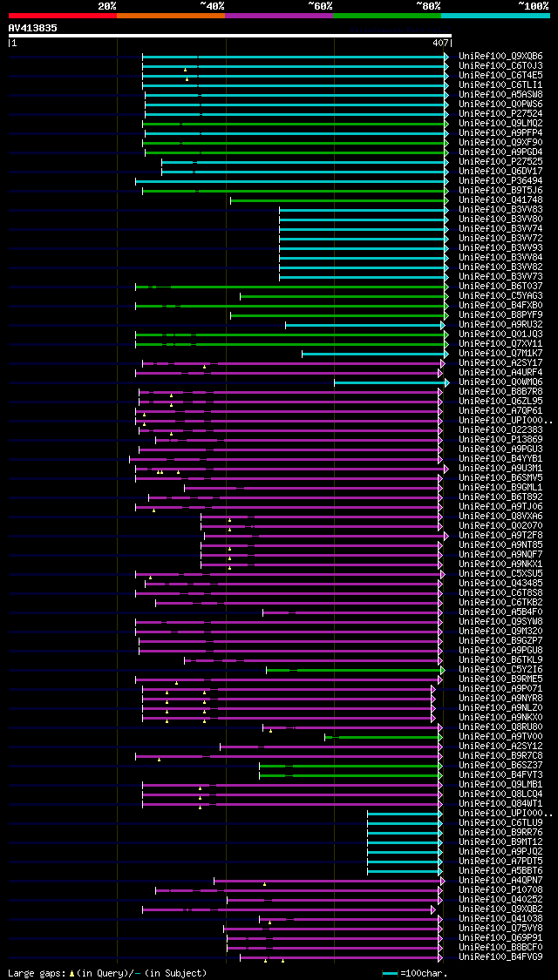Open hit UniRef100_A5ASW8
Screen dimensions: 558x980
500,94
